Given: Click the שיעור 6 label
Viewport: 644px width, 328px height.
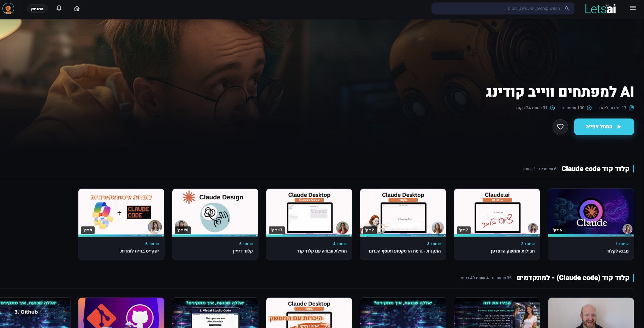Looking at the screenshot, I should pos(152,244).
